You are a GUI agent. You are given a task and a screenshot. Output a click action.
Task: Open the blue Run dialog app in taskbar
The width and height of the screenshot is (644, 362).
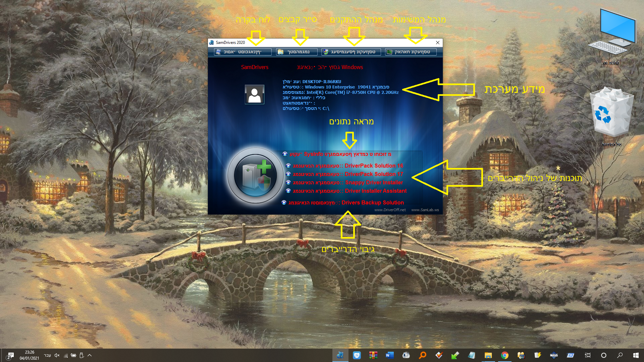click(x=571, y=355)
